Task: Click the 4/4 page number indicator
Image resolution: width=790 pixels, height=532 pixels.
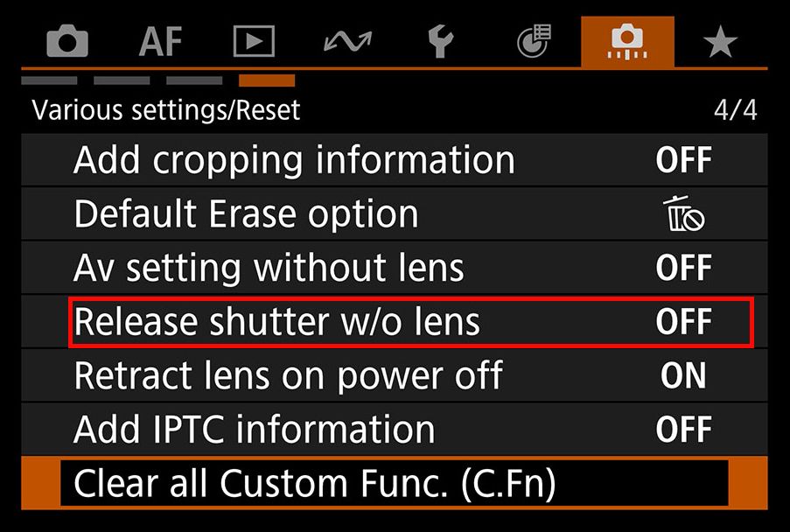Action: pos(735,110)
